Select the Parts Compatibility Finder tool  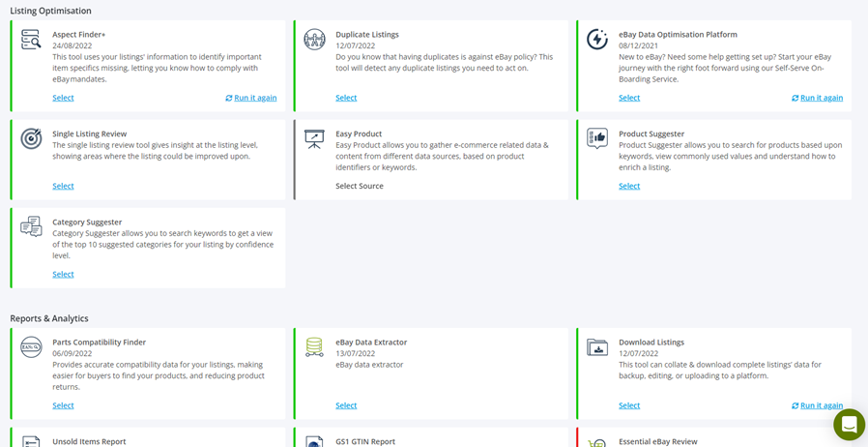click(x=63, y=405)
